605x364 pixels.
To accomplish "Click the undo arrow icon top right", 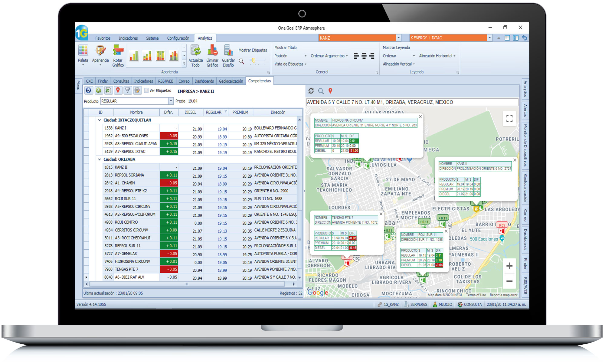I will pyautogui.click(x=525, y=38).
